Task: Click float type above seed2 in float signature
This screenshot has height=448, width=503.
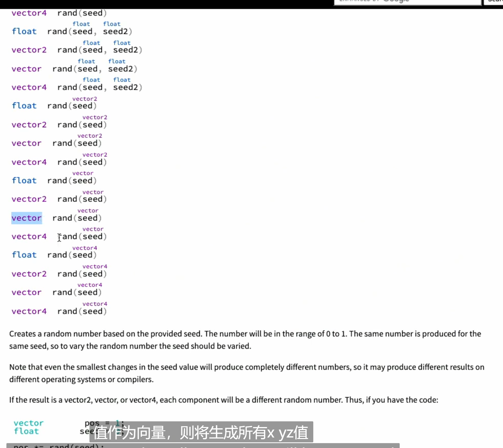Action: coord(112,24)
